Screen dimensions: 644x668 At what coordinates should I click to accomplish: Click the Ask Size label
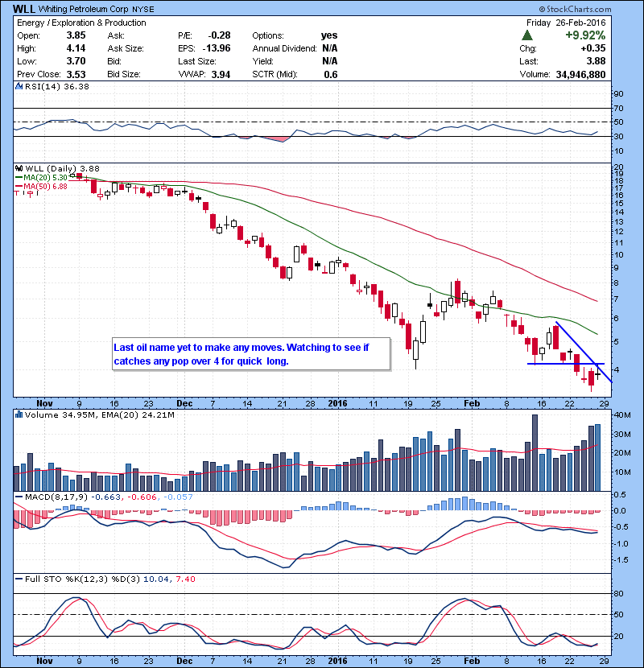coord(126,48)
